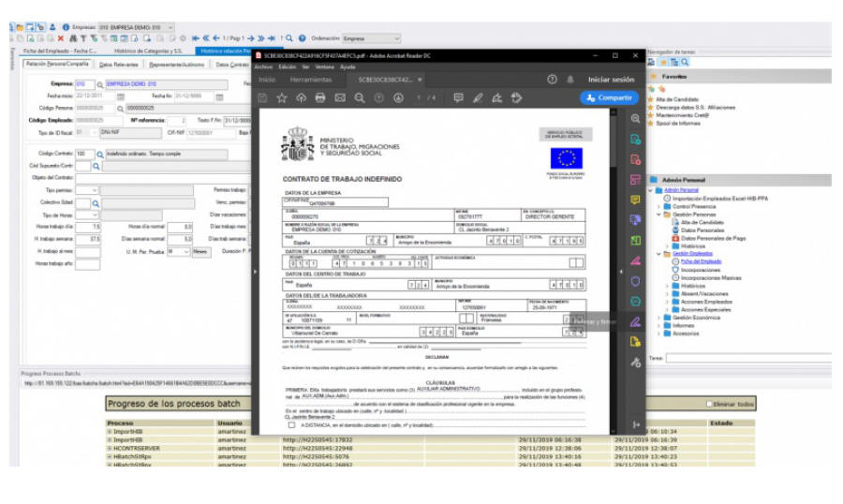Go to next record arrow in HR toolbar
This screenshot has width=843, height=504.
tap(250, 38)
